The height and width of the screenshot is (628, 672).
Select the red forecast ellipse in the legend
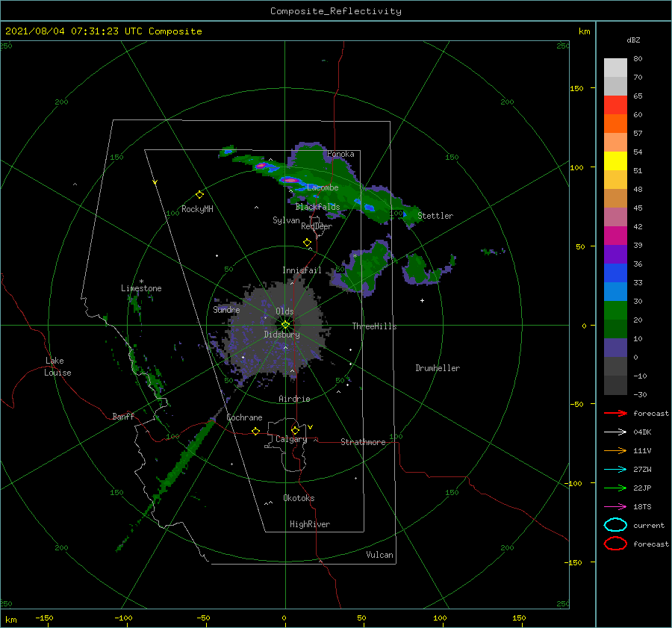click(615, 544)
